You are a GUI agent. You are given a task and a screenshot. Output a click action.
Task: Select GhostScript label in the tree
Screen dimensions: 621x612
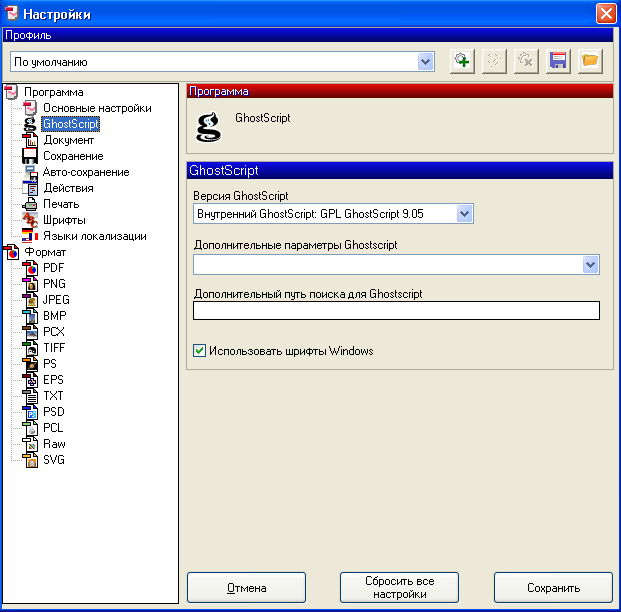coord(70,124)
